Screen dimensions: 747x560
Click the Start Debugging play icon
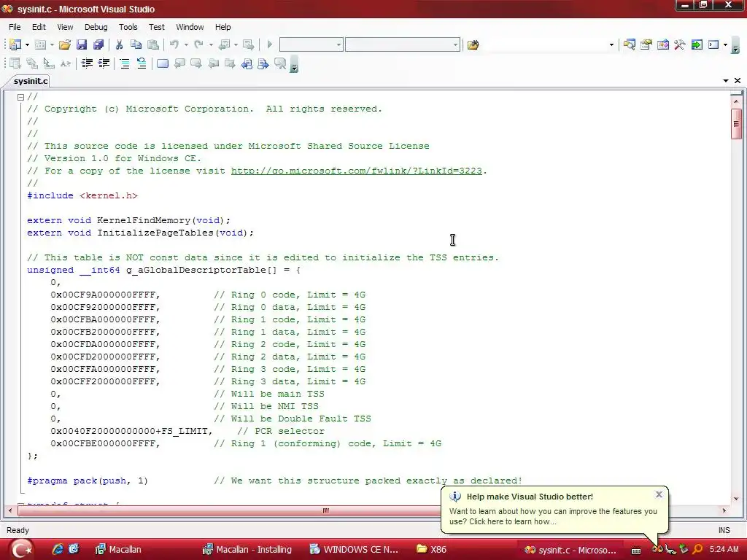pos(270,44)
